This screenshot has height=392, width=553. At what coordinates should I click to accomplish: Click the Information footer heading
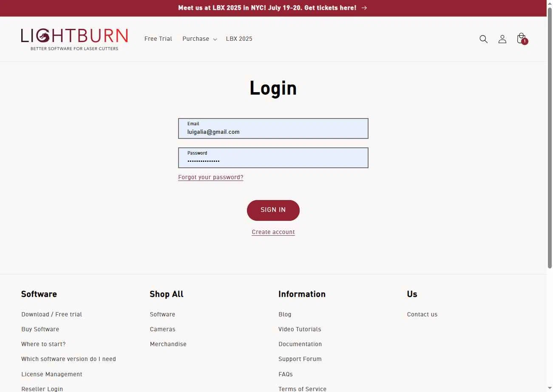[x=302, y=294]
